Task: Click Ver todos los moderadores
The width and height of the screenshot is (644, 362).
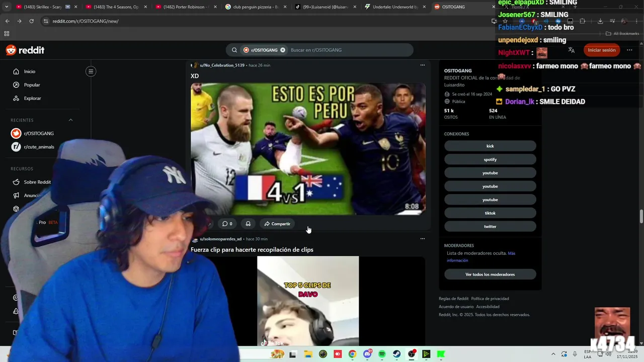Action: point(490,275)
